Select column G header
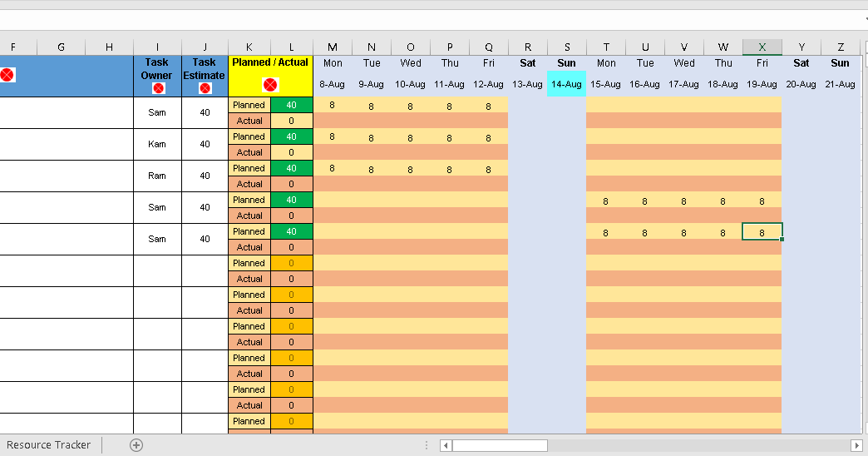 61,47
